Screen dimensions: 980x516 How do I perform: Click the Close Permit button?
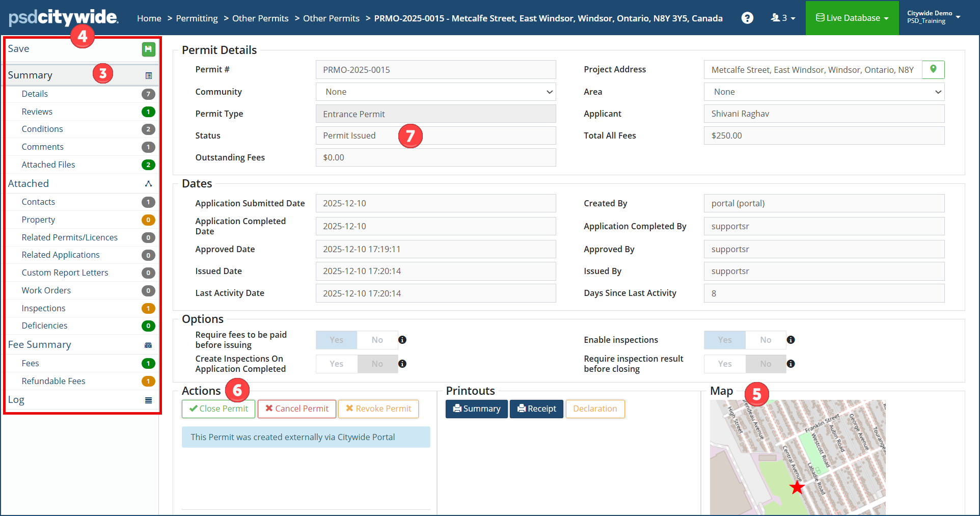(219, 409)
